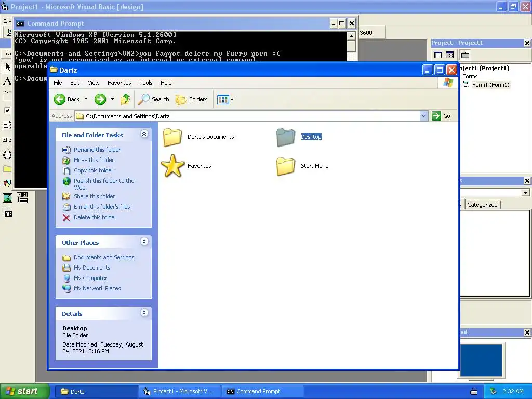Click the Start button
The width and height of the screenshot is (532, 399).
pos(24,391)
